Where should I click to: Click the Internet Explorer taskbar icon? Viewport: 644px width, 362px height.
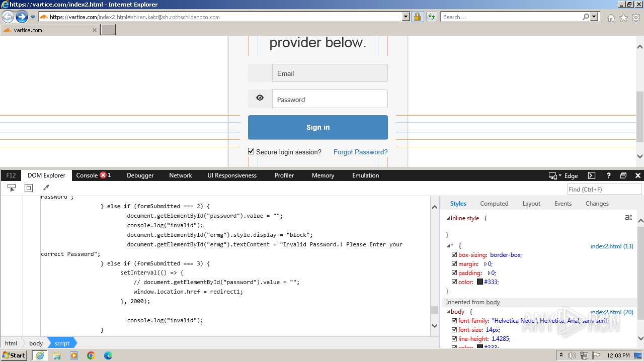(40, 355)
